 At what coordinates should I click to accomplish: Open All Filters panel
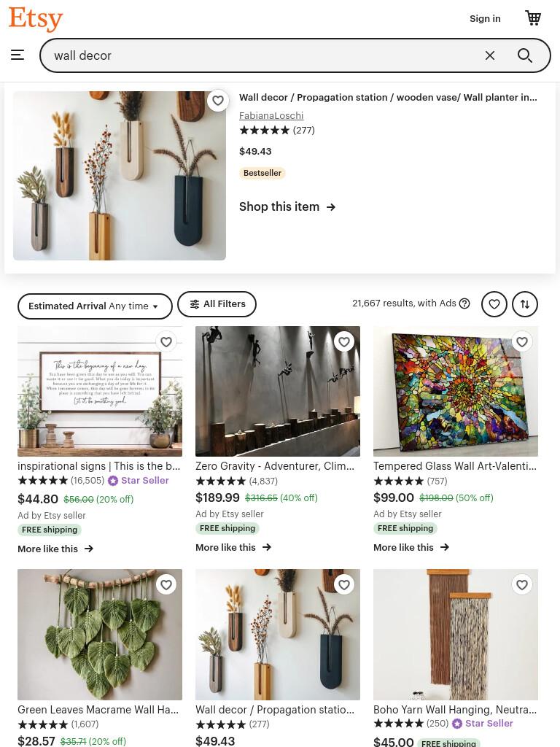[217, 304]
